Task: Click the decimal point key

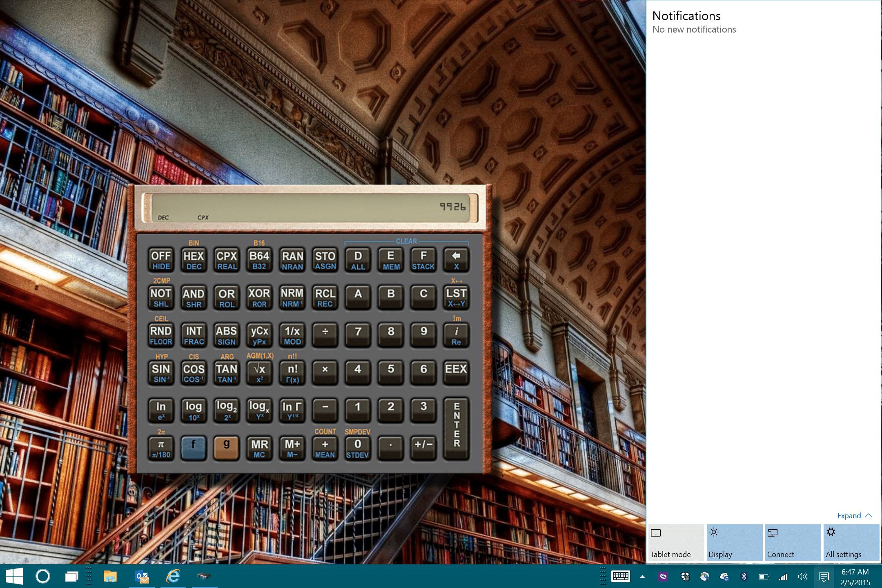Action: tap(391, 448)
